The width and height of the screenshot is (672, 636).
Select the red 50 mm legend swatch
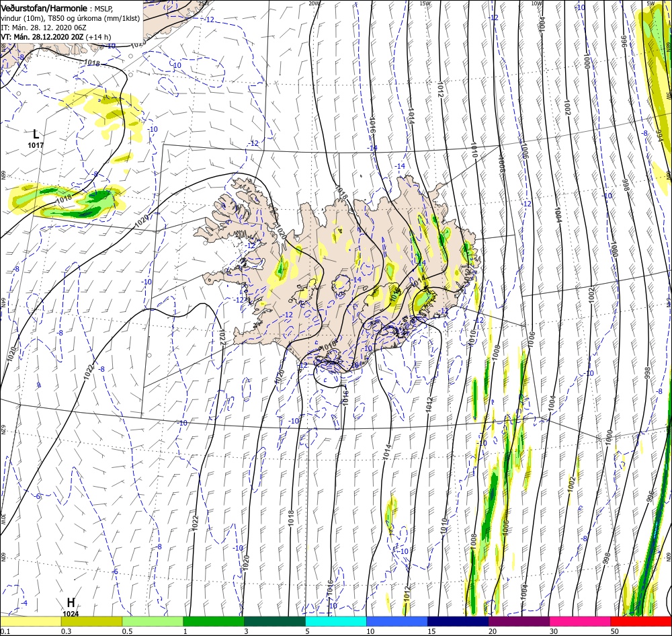point(641,621)
